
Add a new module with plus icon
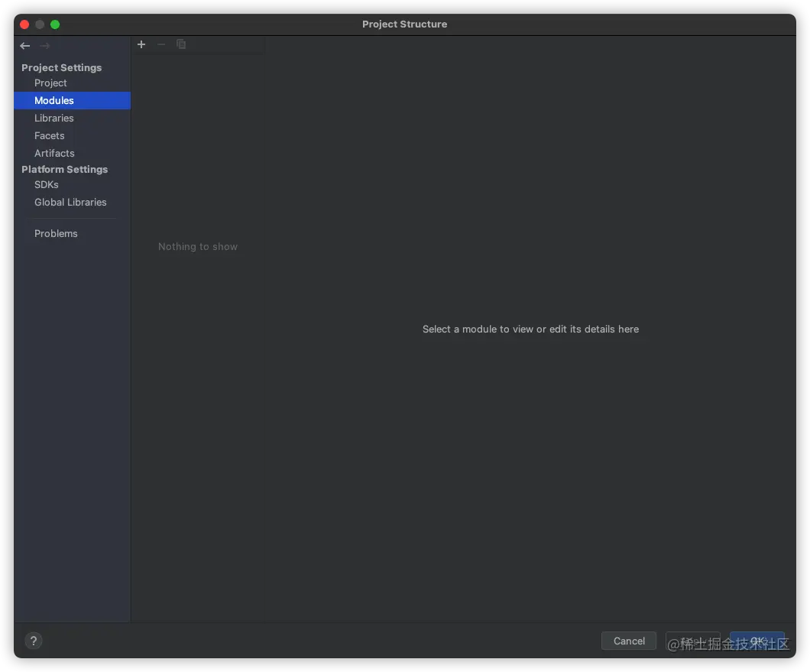(x=141, y=44)
